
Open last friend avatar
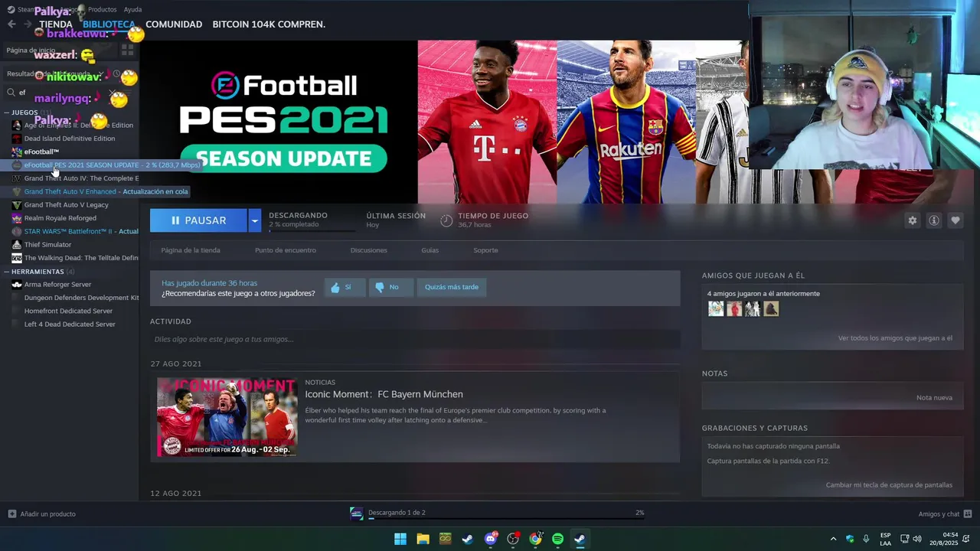(771, 308)
